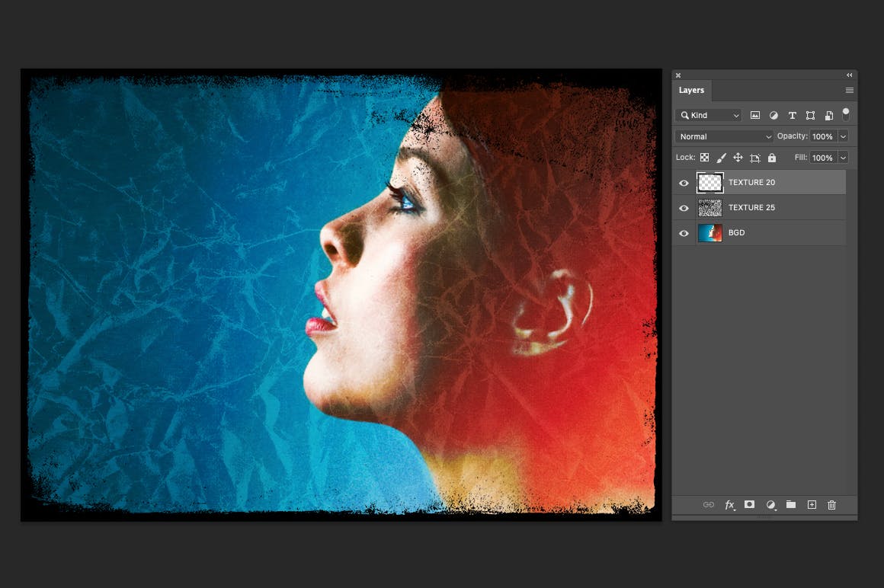Turn off the layer filtering switch
Screen dimensions: 884x588
[x=845, y=114]
